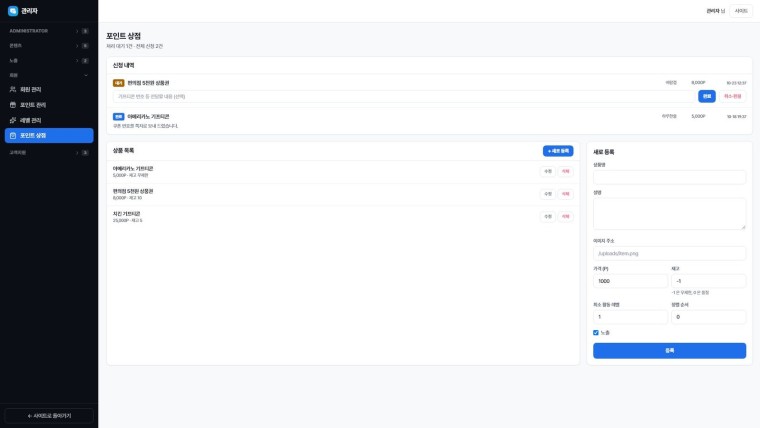This screenshot has width=760, height=428.
Task: Click the 포인트 상점 page heading
Action: click(124, 36)
